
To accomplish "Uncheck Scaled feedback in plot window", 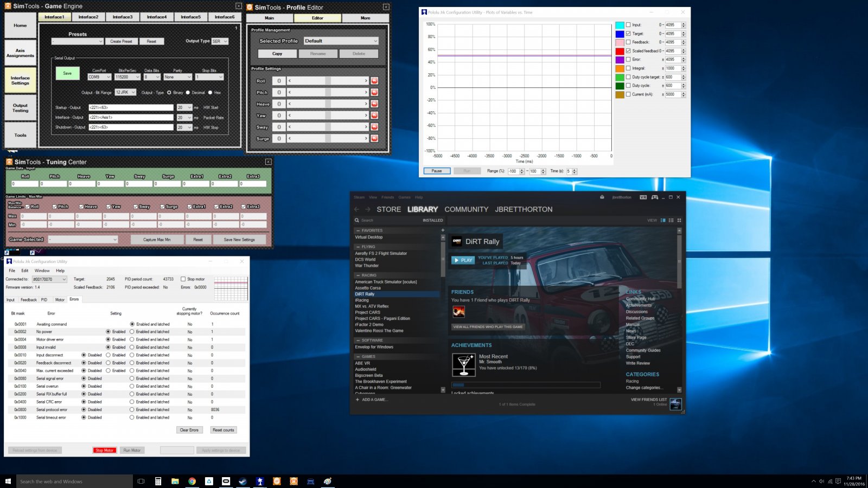I will click(628, 51).
